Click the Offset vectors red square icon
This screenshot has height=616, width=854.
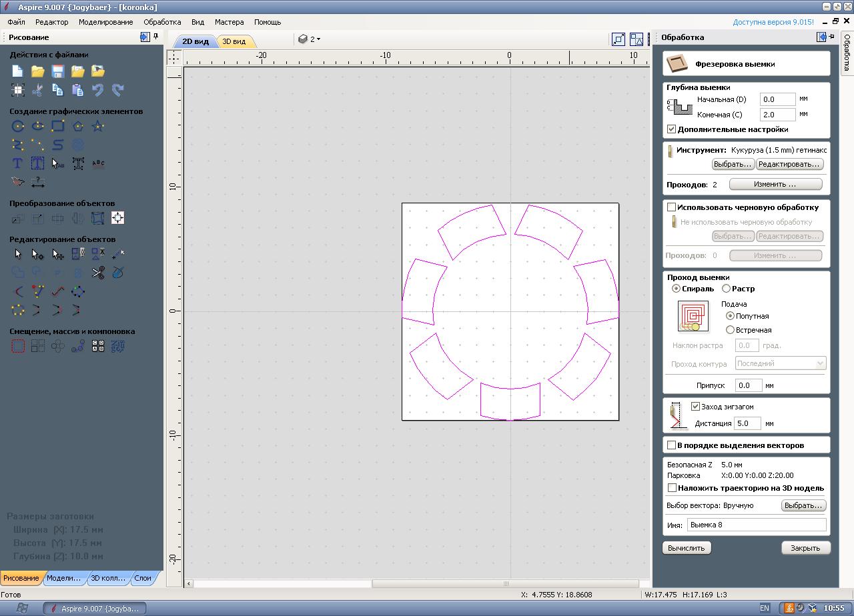pyautogui.click(x=18, y=346)
